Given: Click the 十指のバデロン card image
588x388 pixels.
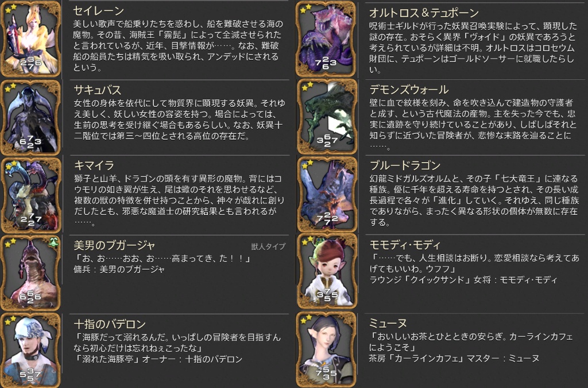Looking at the screenshot, I should click(31, 351).
